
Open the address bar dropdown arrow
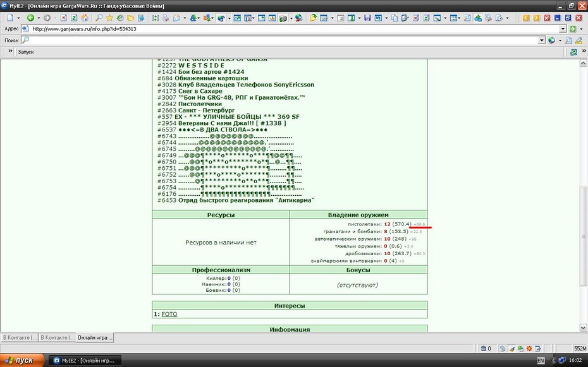(x=563, y=29)
